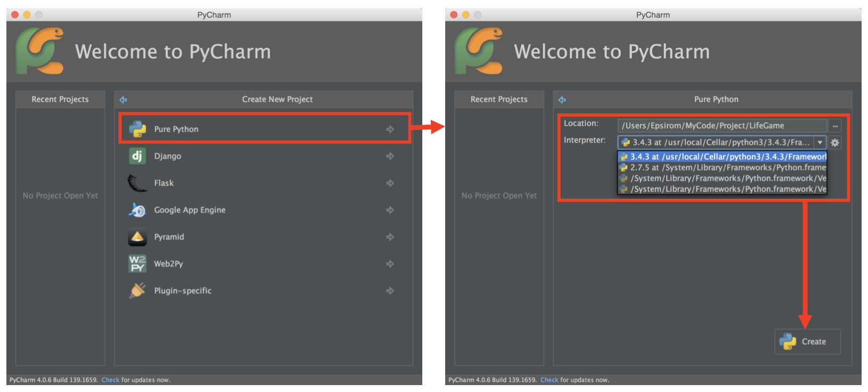Viewport: 868px width, 392px height.
Task: Click the arrow at right of Django row
Action: point(390,156)
